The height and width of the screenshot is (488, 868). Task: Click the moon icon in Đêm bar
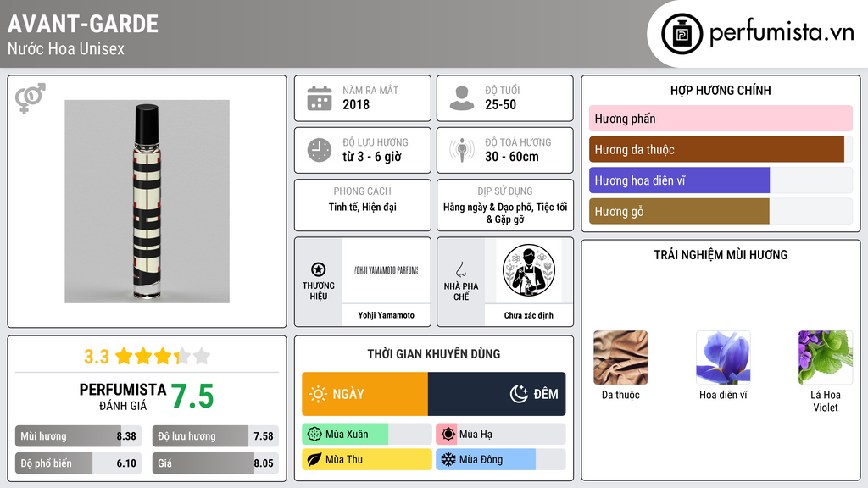[519, 394]
